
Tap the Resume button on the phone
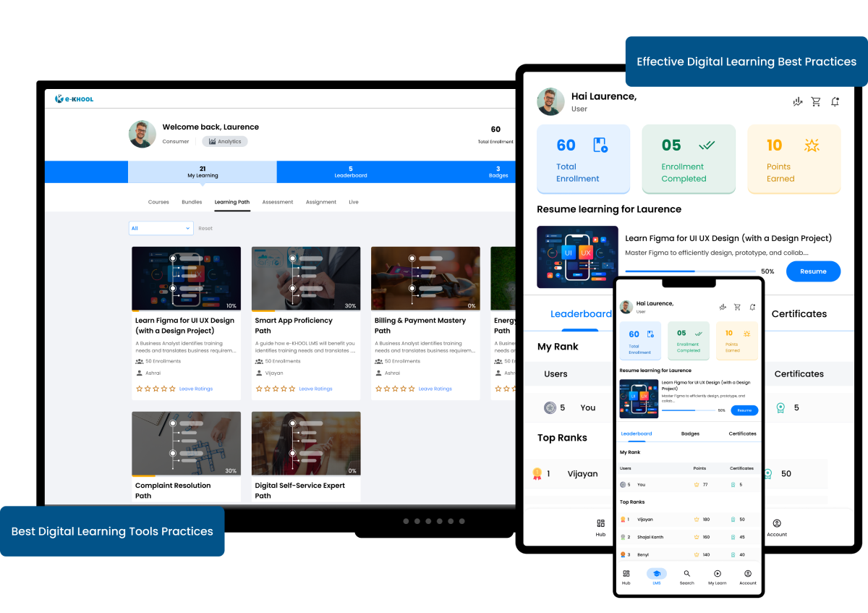tap(744, 410)
